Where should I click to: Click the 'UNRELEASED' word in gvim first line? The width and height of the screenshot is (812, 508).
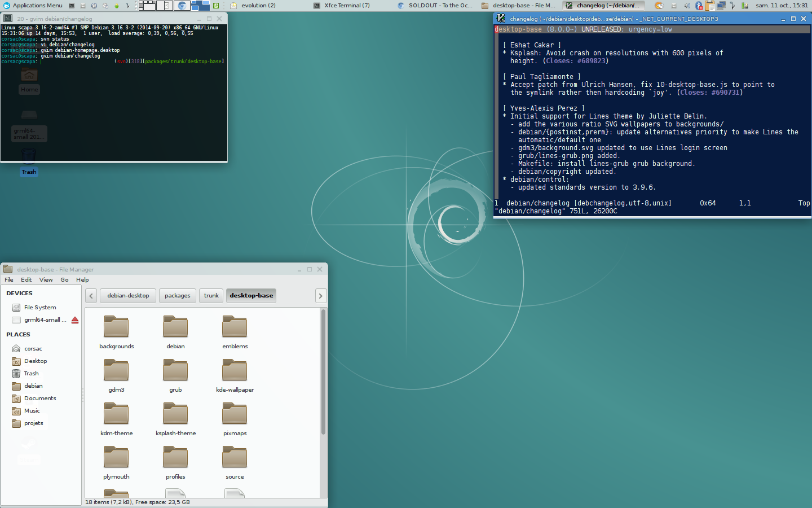[x=601, y=29]
